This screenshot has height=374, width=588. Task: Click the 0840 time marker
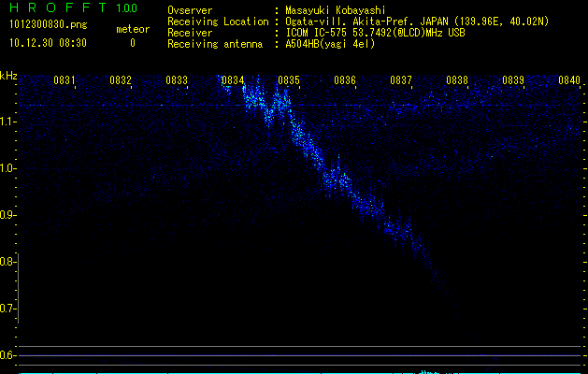click(569, 79)
